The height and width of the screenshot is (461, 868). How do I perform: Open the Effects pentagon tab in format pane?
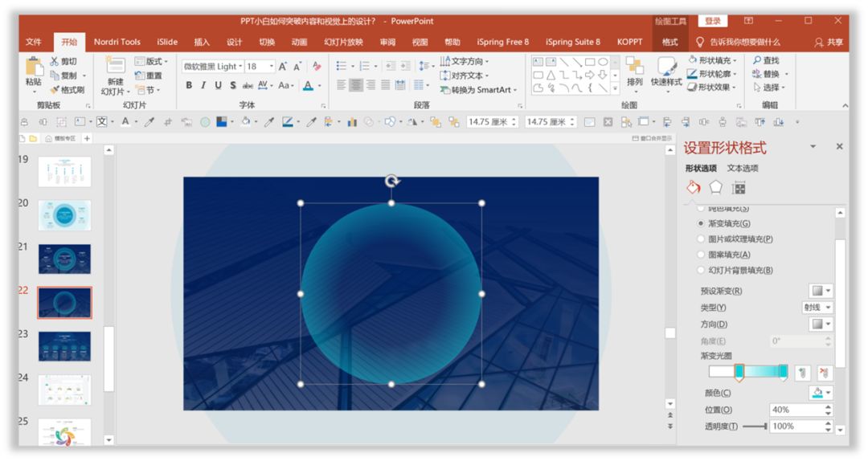[716, 188]
